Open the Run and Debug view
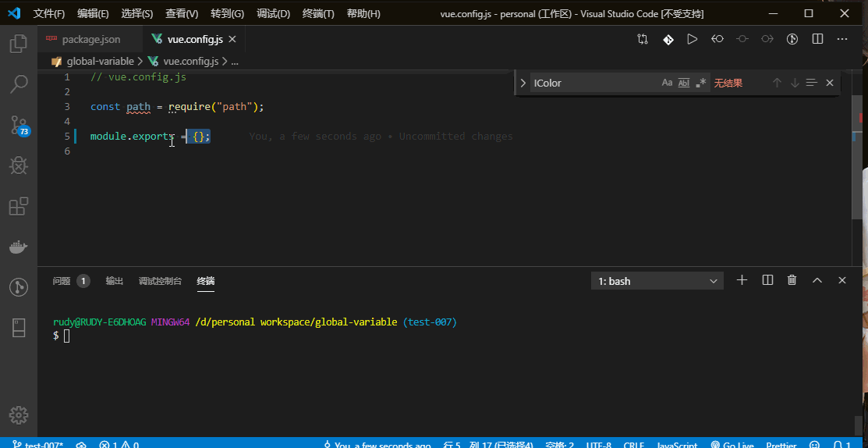Viewport: 868px width, 448px height. click(19, 165)
